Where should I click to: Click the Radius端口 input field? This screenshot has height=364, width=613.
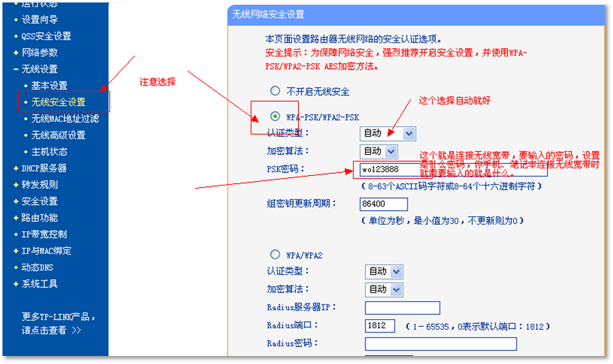tap(380, 325)
